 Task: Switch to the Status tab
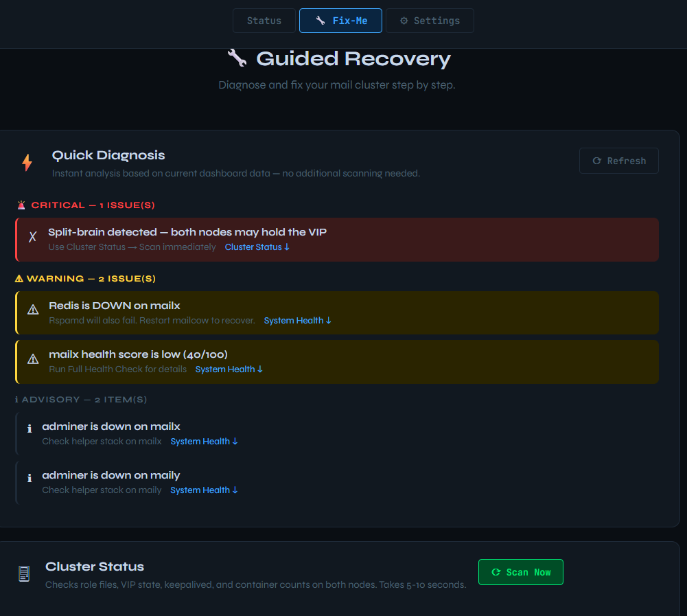[264, 21]
